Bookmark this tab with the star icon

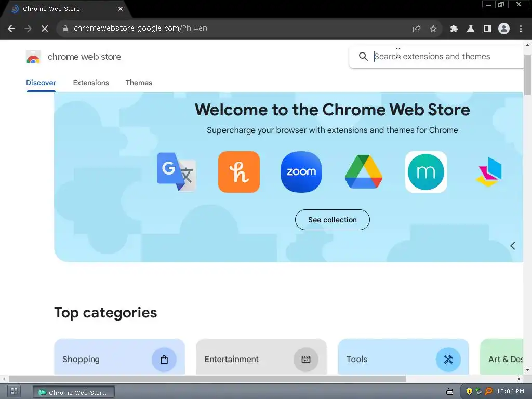(433, 29)
